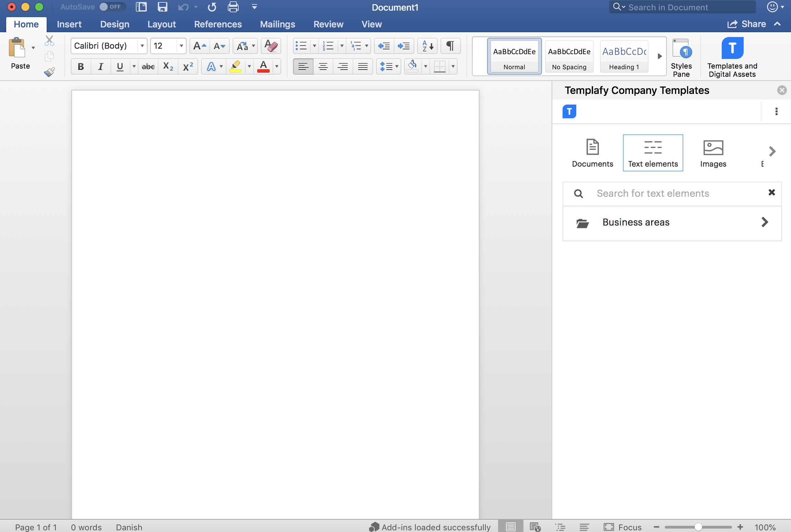Switch to the Images tab in Templafy
The height and width of the screenshot is (532, 791).
point(712,153)
